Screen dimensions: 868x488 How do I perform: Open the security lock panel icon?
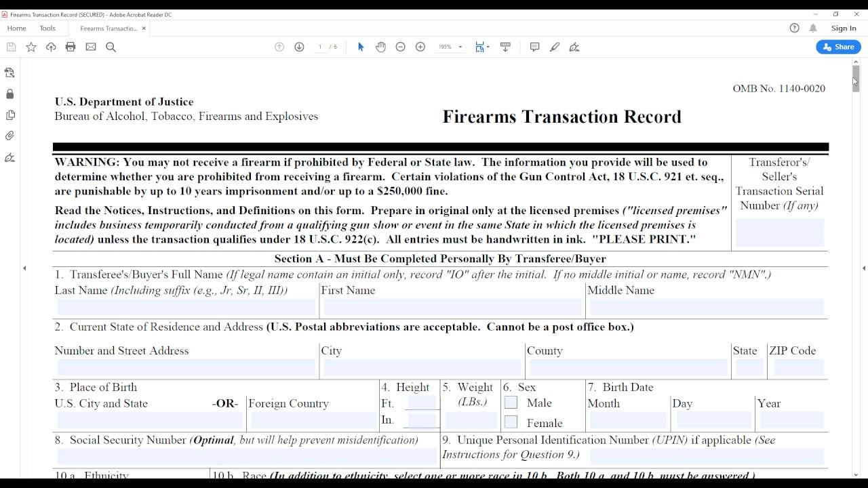[9, 94]
